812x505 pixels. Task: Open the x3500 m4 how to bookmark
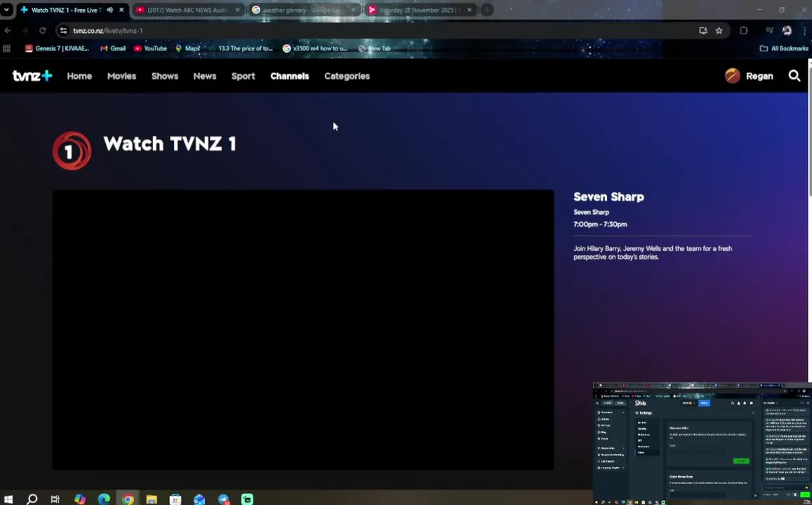[x=315, y=48]
